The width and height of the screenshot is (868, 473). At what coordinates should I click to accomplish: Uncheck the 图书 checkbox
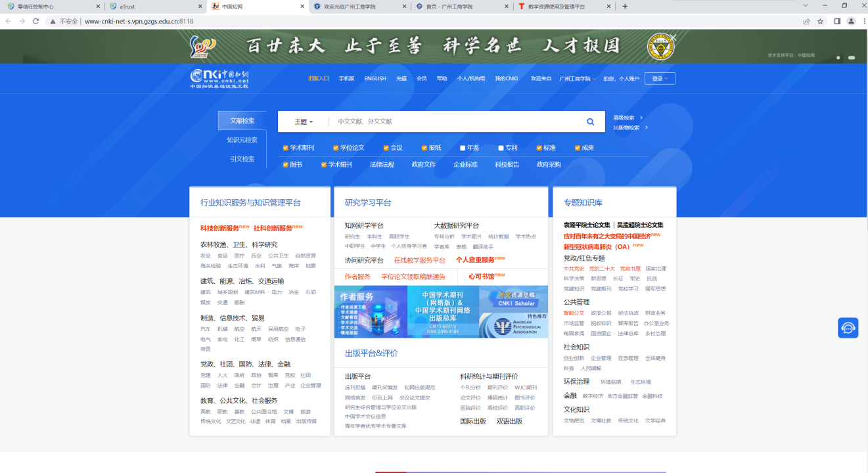[x=285, y=164]
